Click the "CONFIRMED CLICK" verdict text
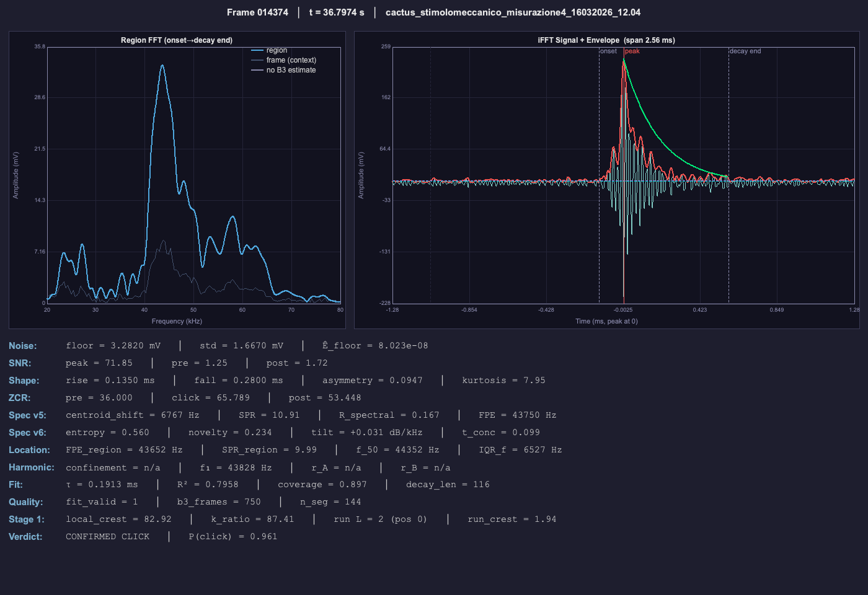Image resolution: width=868 pixels, height=595 pixels. pos(108,537)
